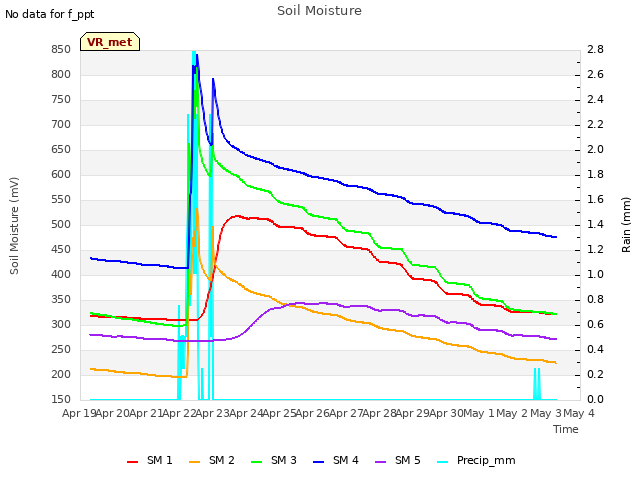Viewport: 640px width, 480px height.
Task: Select the SM 1 legend label
Action: [160, 460]
